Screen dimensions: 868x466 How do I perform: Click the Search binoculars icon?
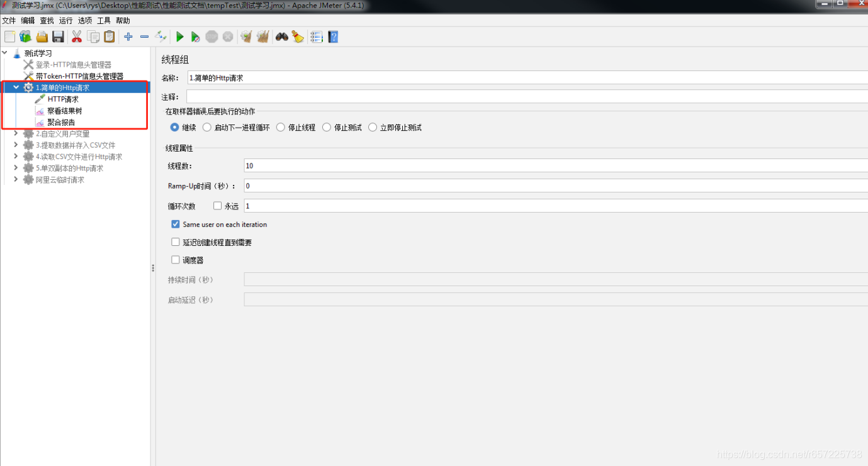pos(281,37)
